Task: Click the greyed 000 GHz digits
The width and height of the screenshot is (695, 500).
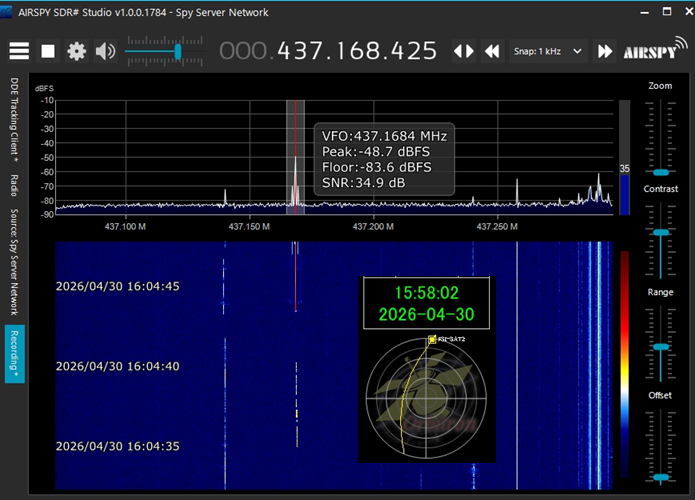Action: coord(243,51)
